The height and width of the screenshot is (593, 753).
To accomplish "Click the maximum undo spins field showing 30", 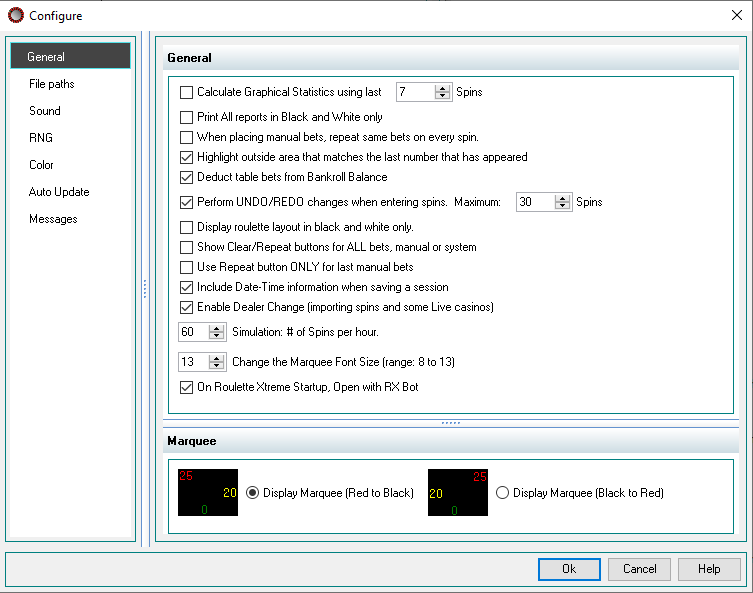I will pos(536,202).
